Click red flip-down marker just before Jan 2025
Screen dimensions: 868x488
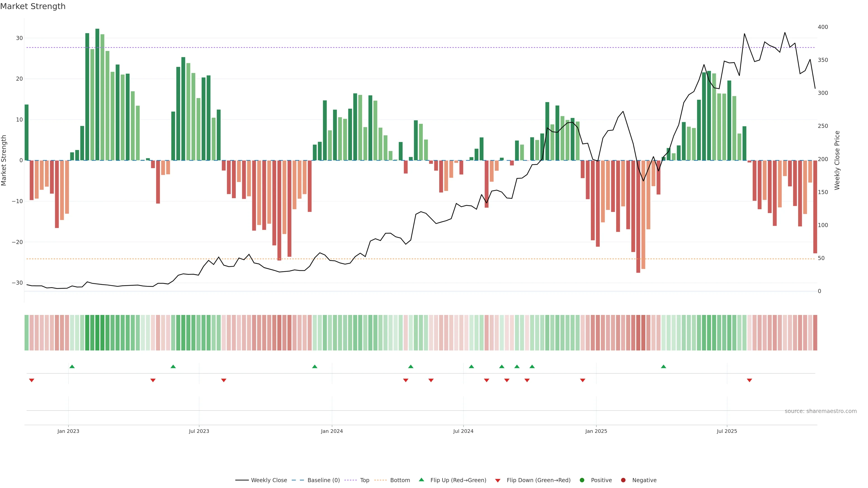point(583,380)
